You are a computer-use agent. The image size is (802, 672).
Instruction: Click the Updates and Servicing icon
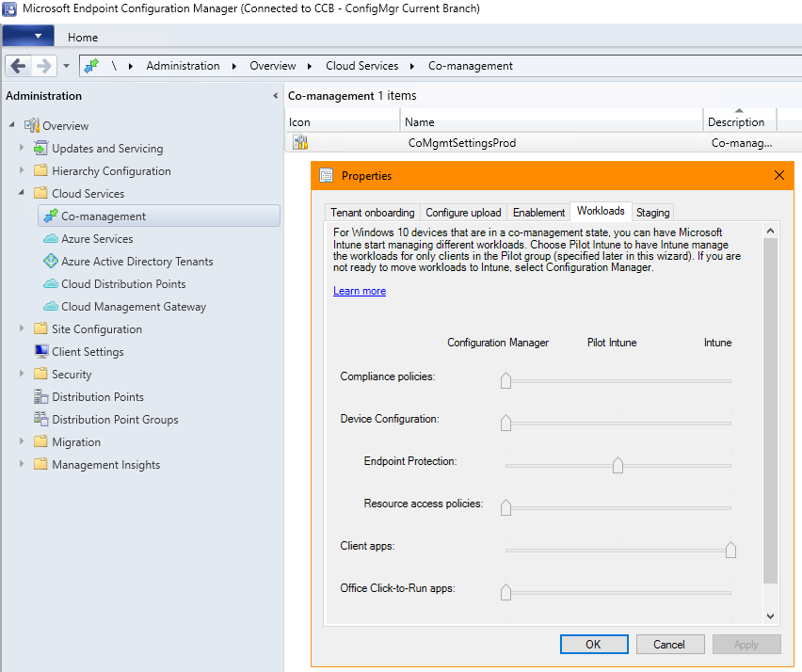tap(41, 149)
